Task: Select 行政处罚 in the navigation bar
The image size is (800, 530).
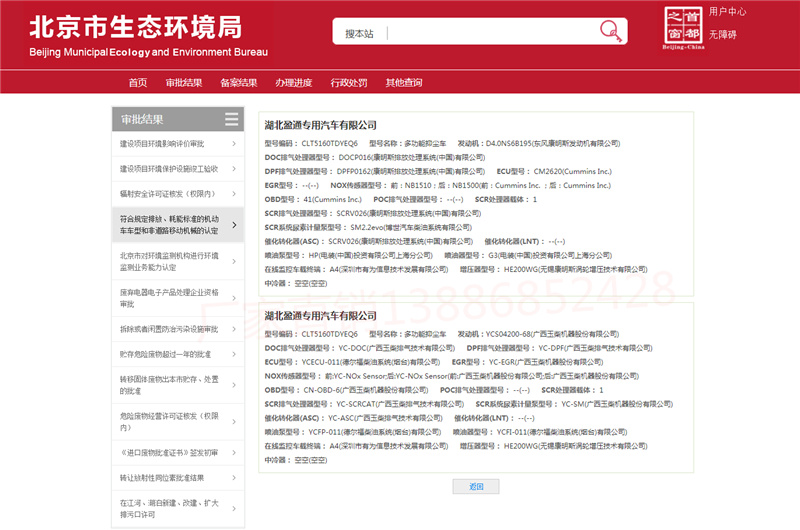Action: click(x=349, y=82)
